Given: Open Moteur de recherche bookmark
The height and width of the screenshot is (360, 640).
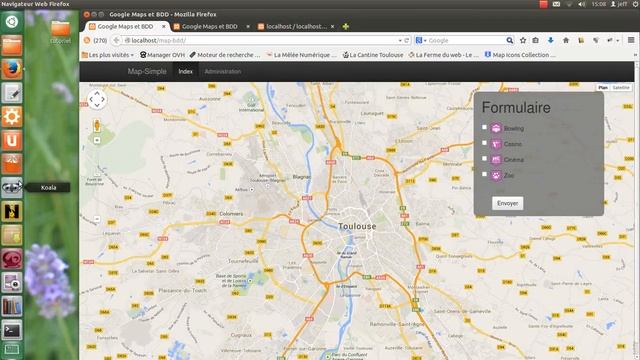Looking at the screenshot, I should tap(225, 55).
